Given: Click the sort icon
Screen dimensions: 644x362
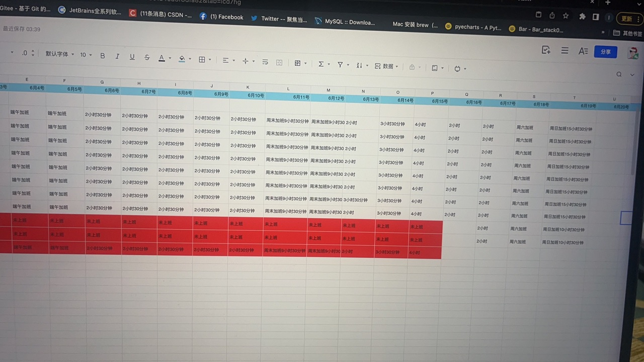Looking at the screenshot, I should click(359, 65).
